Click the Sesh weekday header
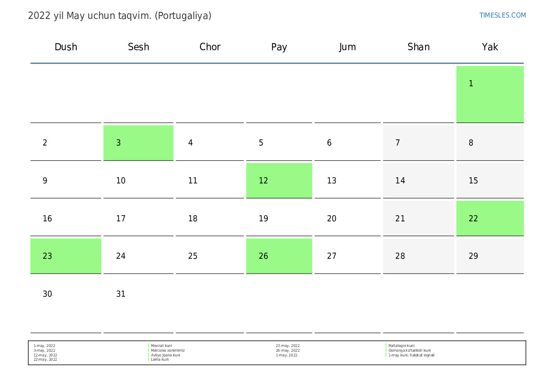This screenshot has width=554, height=392. click(x=138, y=47)
